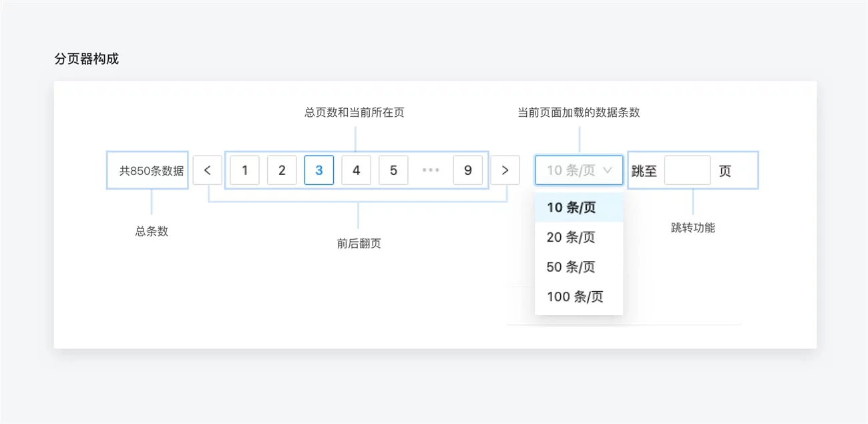This screenshot has width=868, height=424.
Task: Click the highlighted current page 3
Action: click(319, 170)
